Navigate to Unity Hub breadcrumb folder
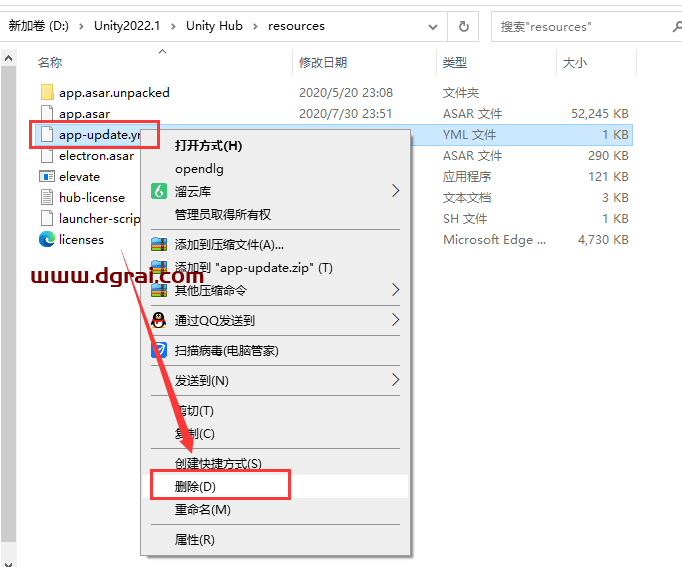The height and width of the screenshot is (567, 682). (214, 26)
